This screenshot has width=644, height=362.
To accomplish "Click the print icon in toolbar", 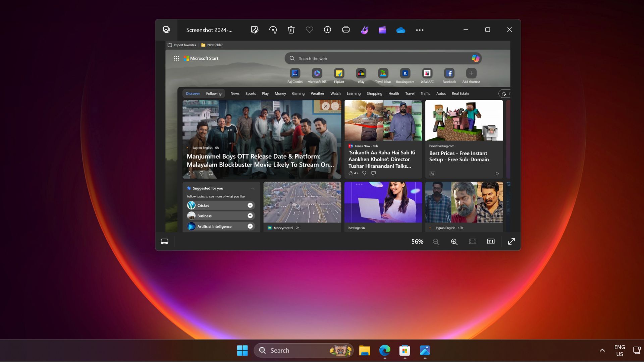I will pyautogui.click(x=346, y=29).
